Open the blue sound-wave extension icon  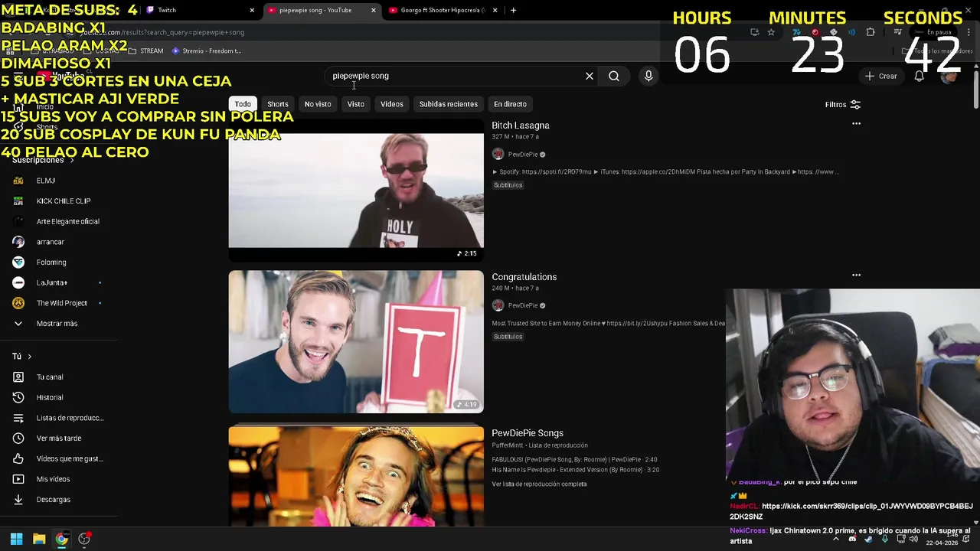coord(851,32)
